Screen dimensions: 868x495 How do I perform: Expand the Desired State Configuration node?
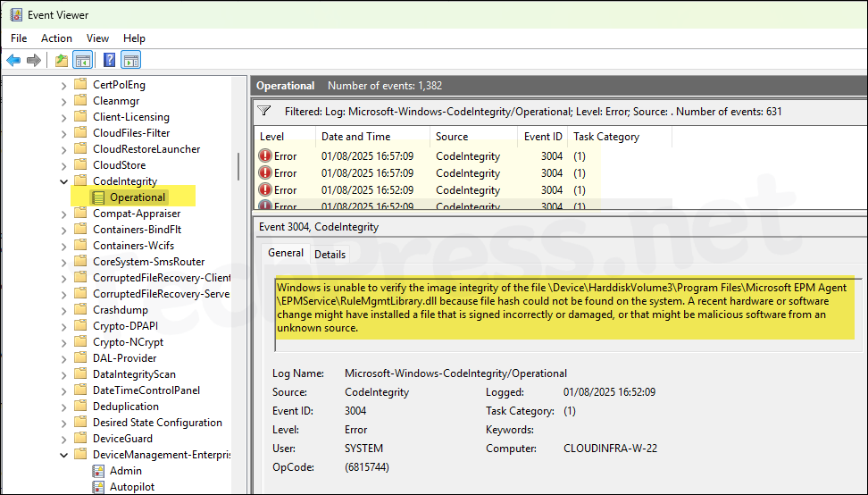(63, 423)
